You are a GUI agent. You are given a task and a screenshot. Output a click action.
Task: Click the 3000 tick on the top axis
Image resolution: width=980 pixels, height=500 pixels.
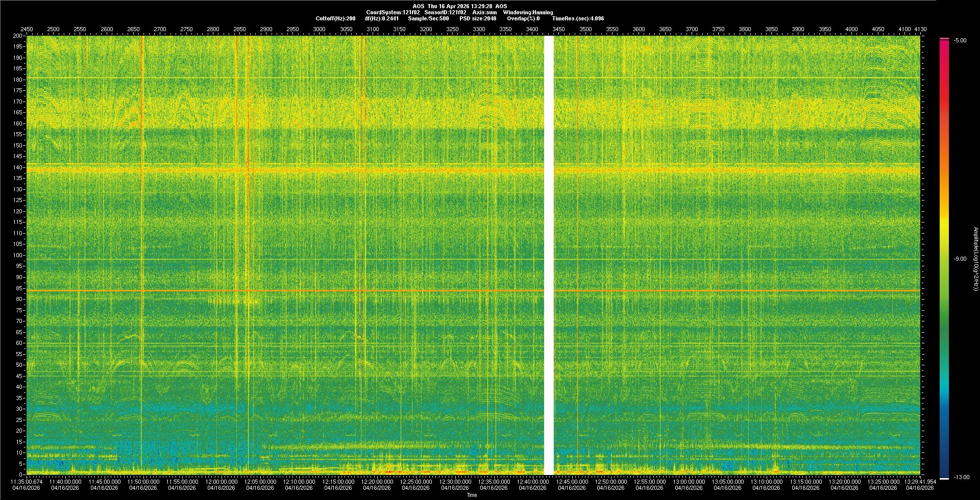click(x=319, y=29)
